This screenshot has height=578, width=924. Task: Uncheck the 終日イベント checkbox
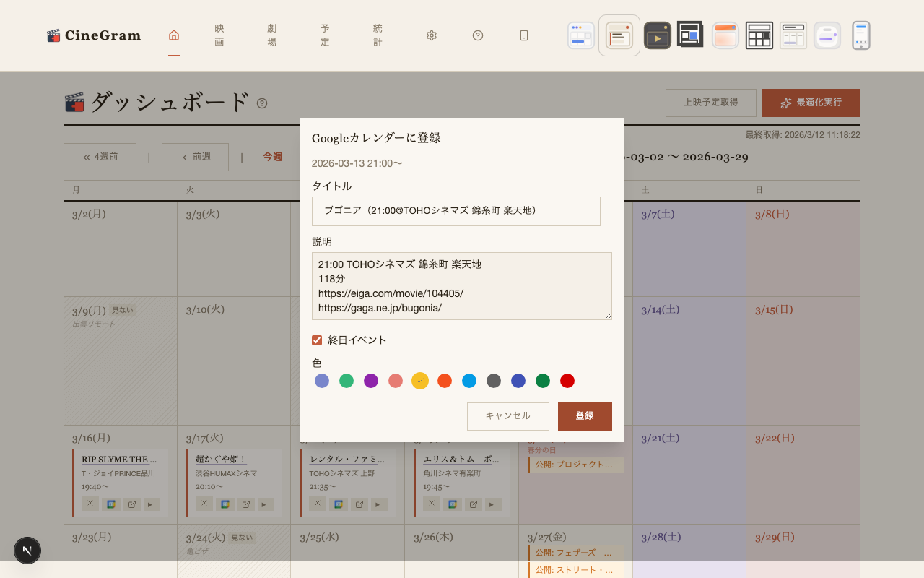coord(317,340)
